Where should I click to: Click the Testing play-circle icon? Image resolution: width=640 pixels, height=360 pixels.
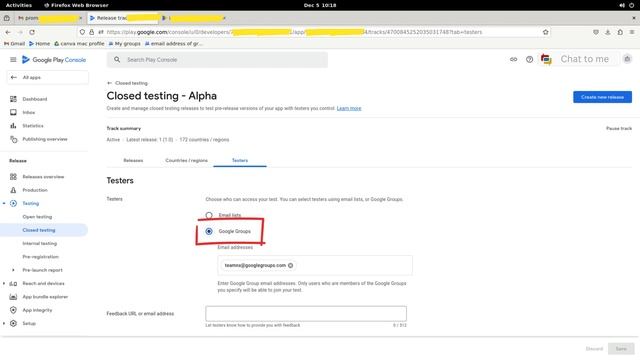coord(13,203)
